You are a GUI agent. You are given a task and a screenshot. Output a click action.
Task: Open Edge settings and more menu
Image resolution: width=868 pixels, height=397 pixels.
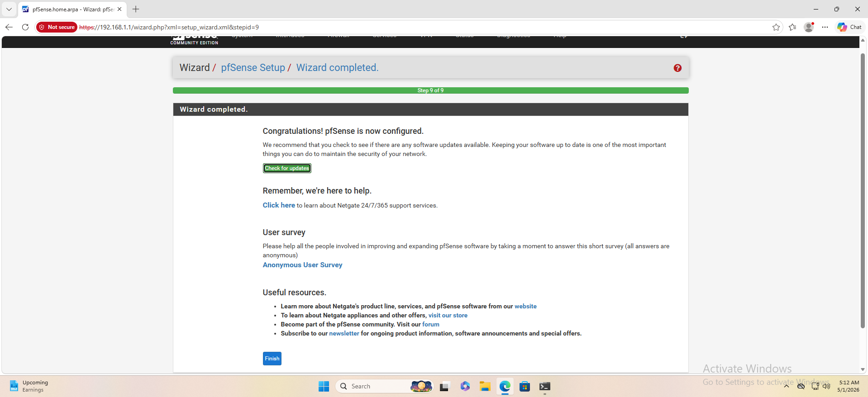pyautogui.click(x=825, y=27)
